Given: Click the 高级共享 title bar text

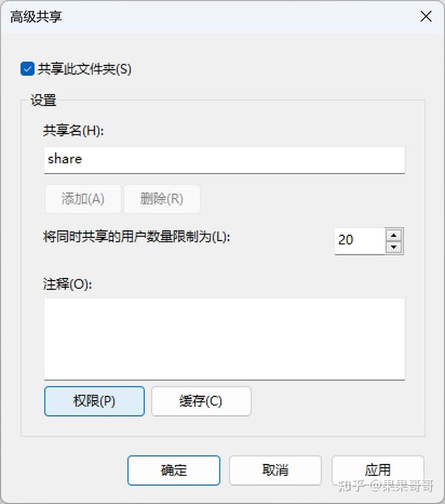Looking at the screenshot, I should [36, 17].
